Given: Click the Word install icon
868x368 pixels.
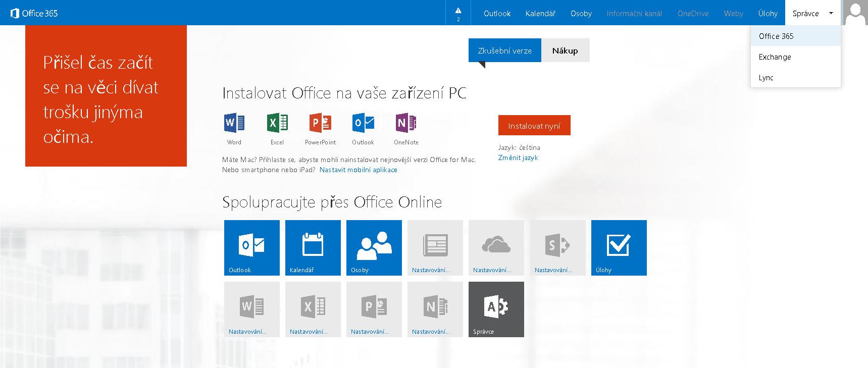Looking at the screenshot, I should pyautogui.click(x=234, y=123).
